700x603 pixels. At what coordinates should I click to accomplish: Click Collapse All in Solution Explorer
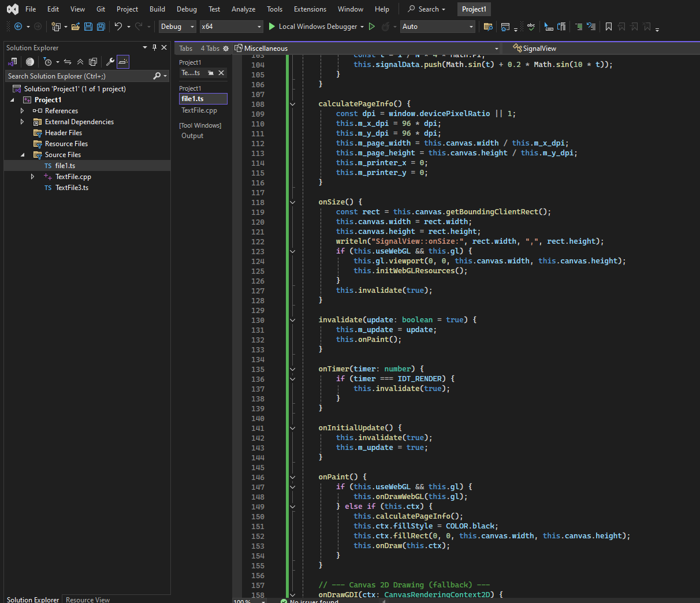(x=80, y=62)
